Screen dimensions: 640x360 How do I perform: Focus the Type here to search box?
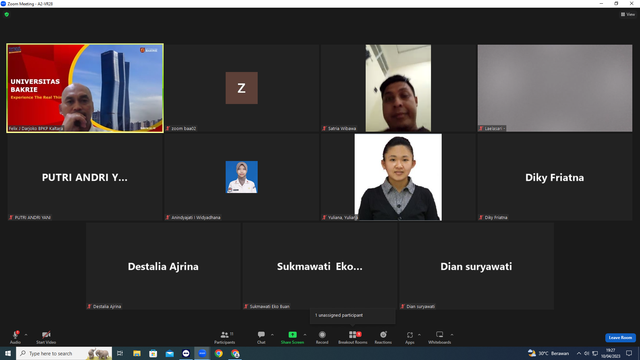click(x=64, y=353)
